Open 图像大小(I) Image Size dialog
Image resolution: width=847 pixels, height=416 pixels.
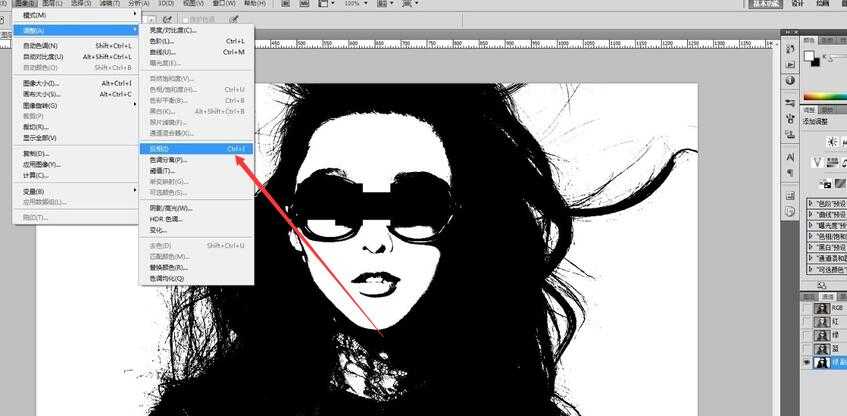tap(76, 83)
